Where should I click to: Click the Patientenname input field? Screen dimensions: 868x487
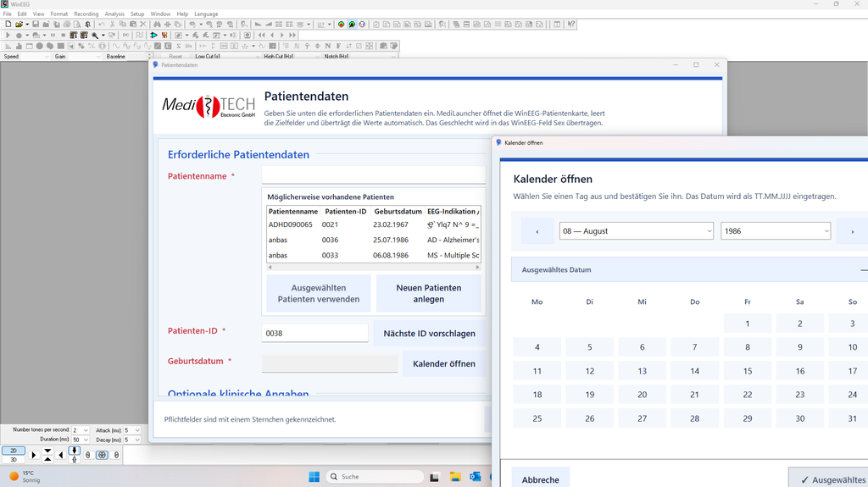pyautogui.click(x=374, y=175)
